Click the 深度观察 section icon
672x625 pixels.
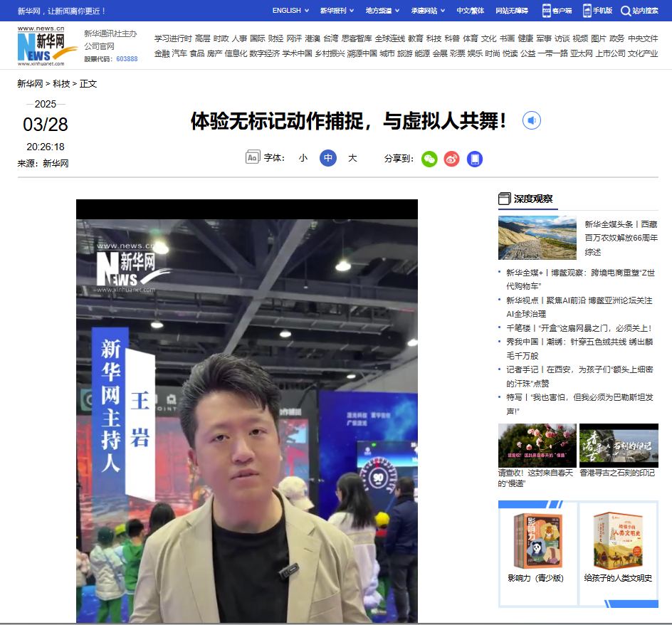[505, 199]
